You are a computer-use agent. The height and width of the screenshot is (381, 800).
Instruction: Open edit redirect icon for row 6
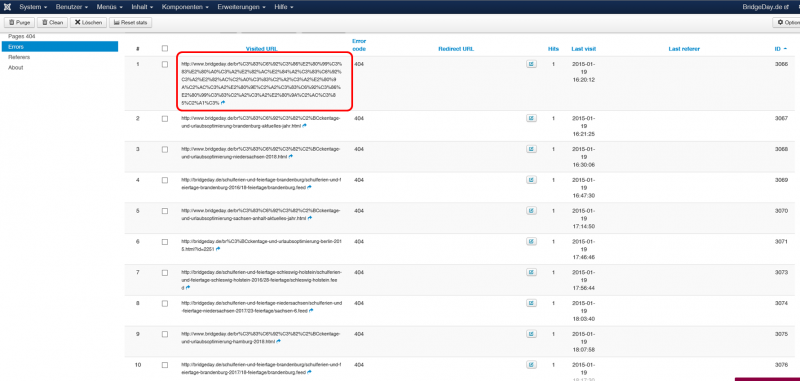pyautogui.click(x=531, y=241)
